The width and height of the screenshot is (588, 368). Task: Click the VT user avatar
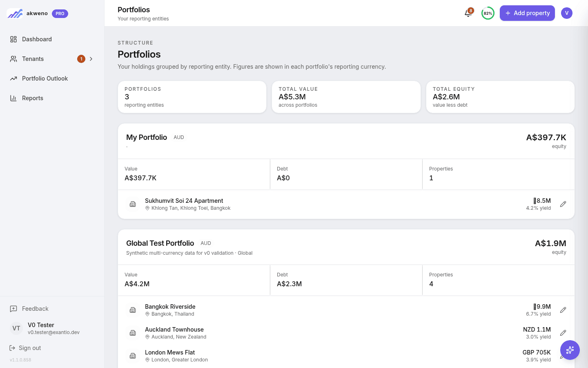tap(16, 328)
